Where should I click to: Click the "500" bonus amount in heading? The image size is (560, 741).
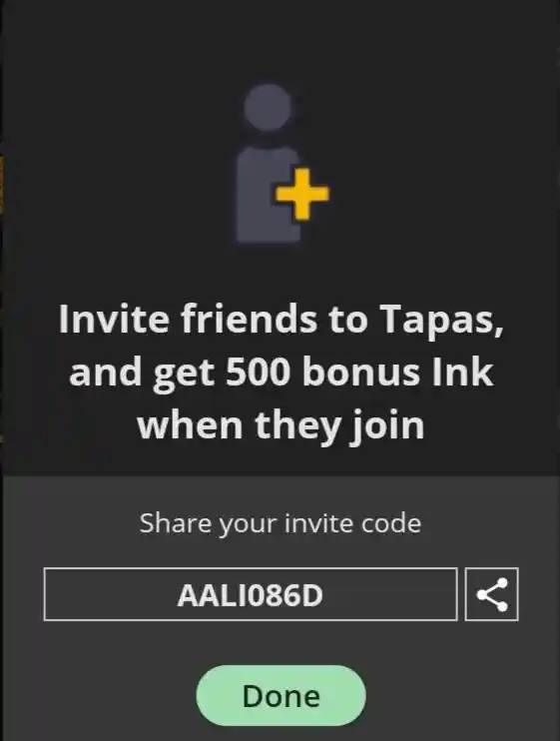[x=258, y=371]
